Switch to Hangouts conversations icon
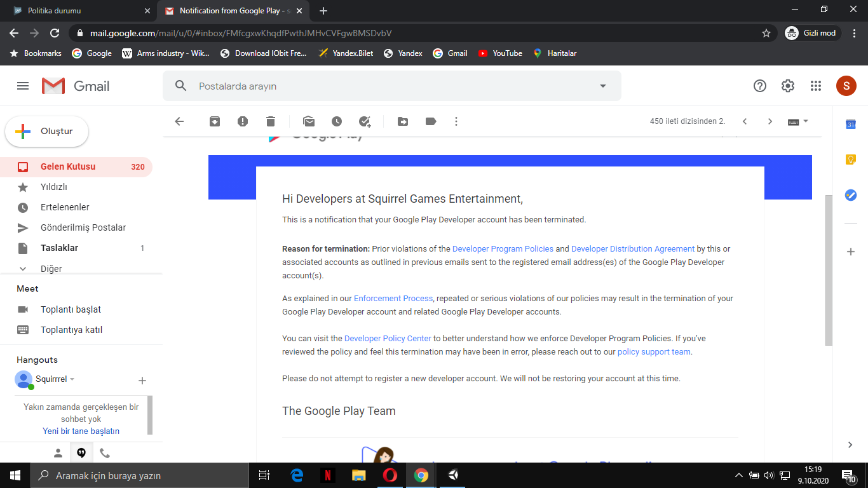Image resolution: width=868 pixels, height=488 pixels. pyautogui.click(x=81, y=453)
